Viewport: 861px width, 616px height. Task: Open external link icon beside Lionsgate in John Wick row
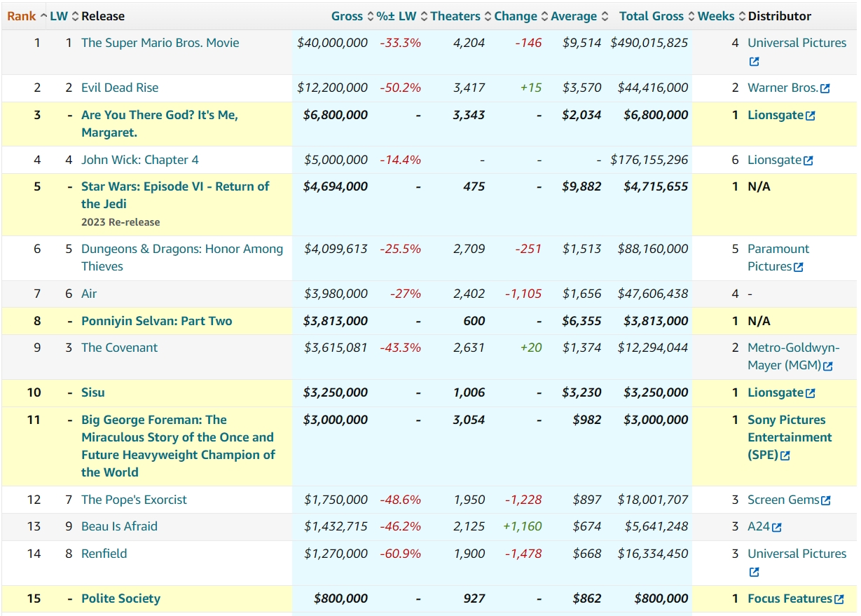click(808, 160)
